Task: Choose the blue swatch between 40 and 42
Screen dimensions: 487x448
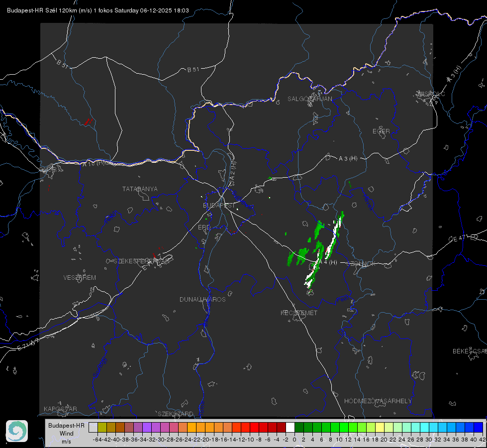Action: (479, 427)
